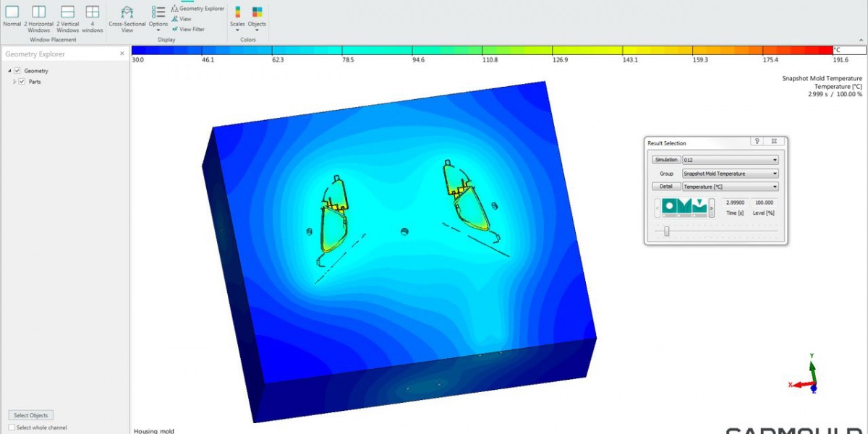Screen dimensions: 868x434
Task: Open the Scales color dropdown
Action: point(237,16)
